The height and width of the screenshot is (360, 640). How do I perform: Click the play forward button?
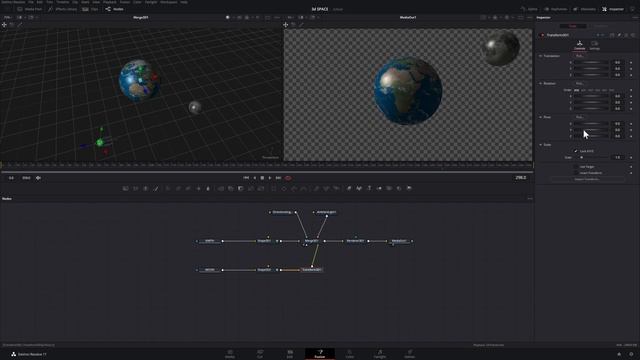coord(270,178)
